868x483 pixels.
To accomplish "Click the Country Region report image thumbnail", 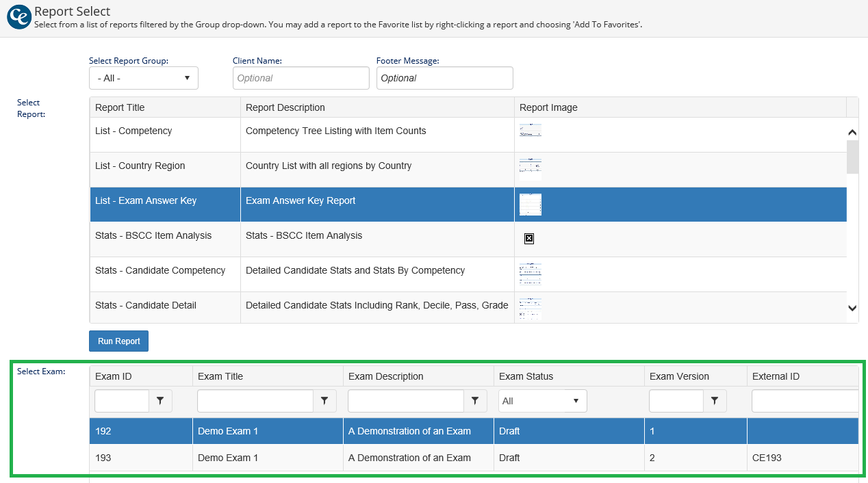I will (530, 168).
